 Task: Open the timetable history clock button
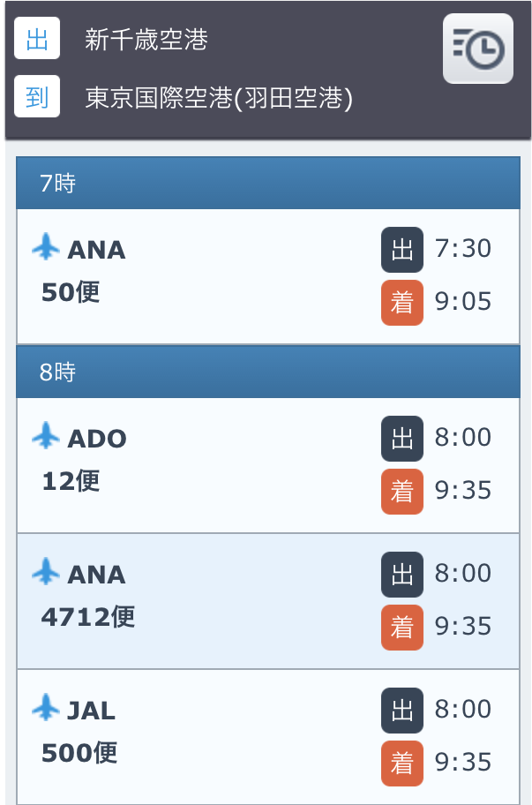(477, 49)
